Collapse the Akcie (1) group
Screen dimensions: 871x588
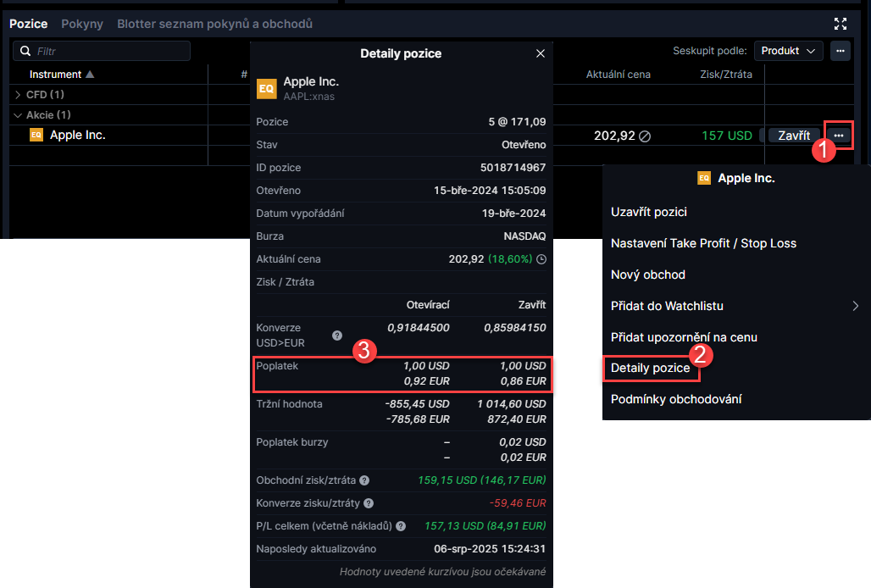18,115
